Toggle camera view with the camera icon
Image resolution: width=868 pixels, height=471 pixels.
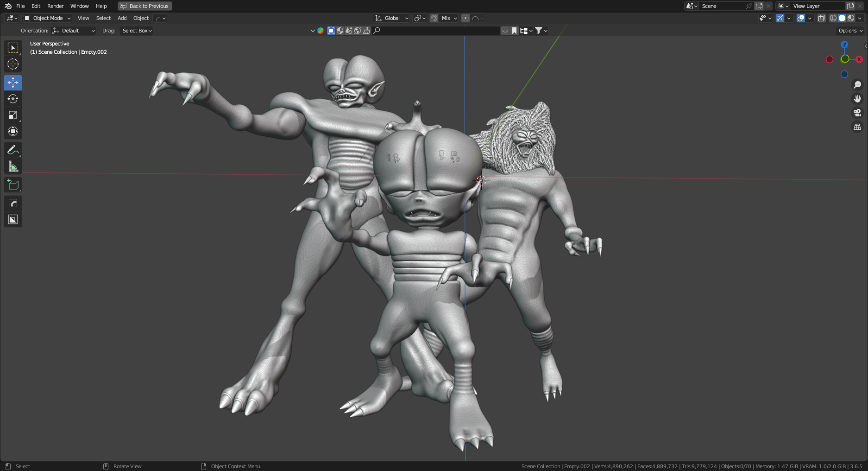click(857, 113)
